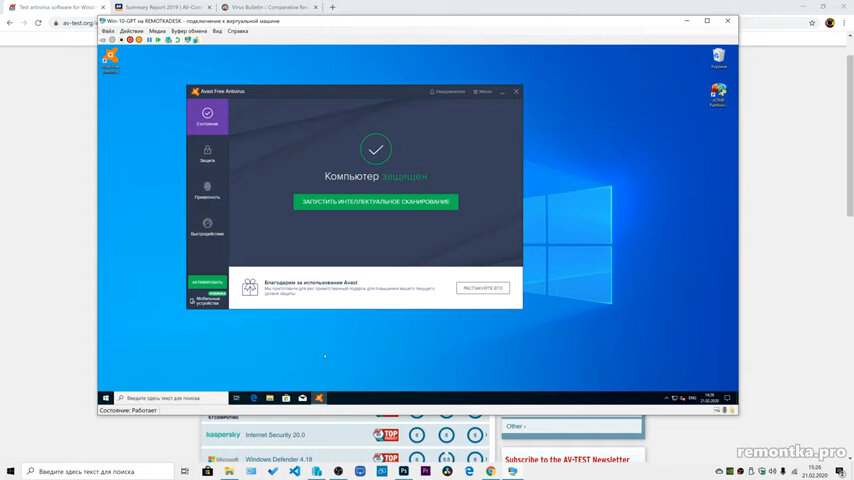Click ENG language indicator in VM taskbar
The image size is (854, 480).
tap(692, 398)
